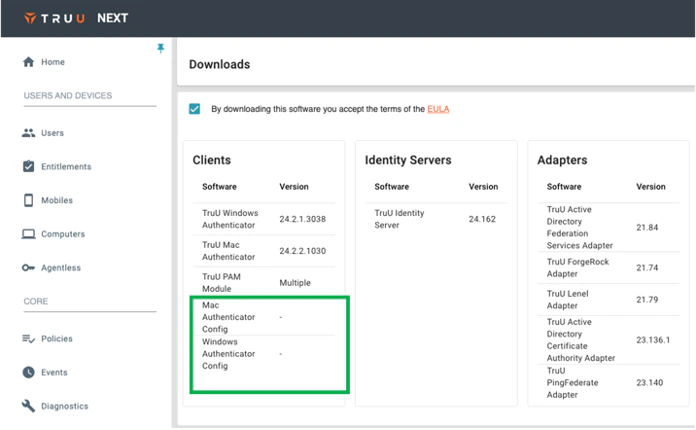696x430 pixels.
Task: Click the Identity Servers card heading
Action: 408,160
